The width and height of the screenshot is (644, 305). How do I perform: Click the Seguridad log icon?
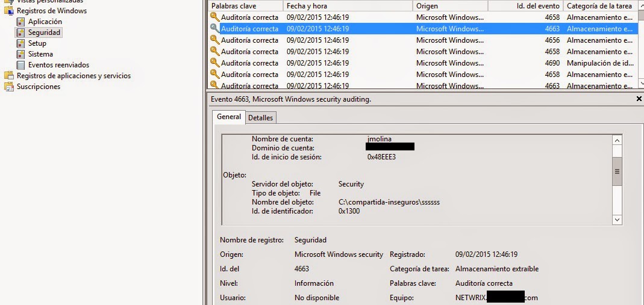21,32
